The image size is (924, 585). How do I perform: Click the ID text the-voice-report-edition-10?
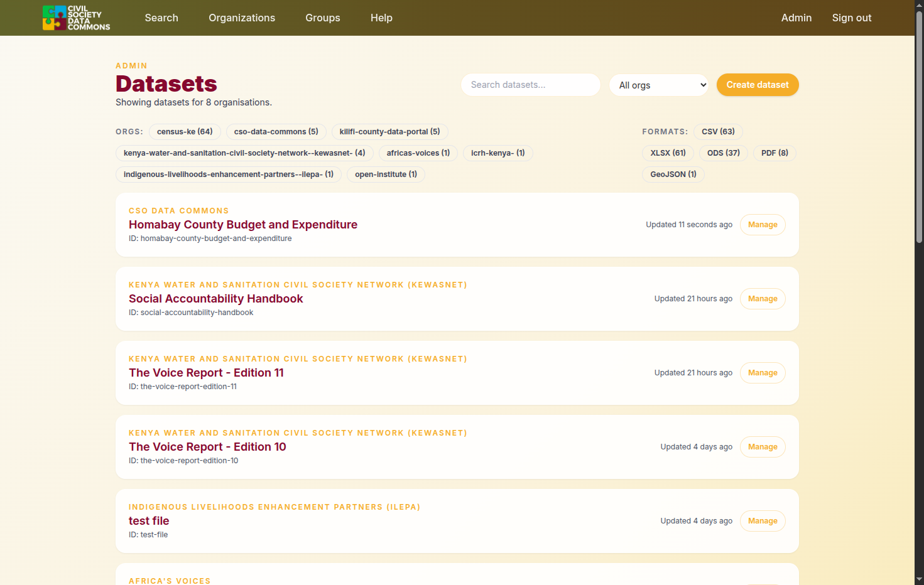tap(189, 461)
